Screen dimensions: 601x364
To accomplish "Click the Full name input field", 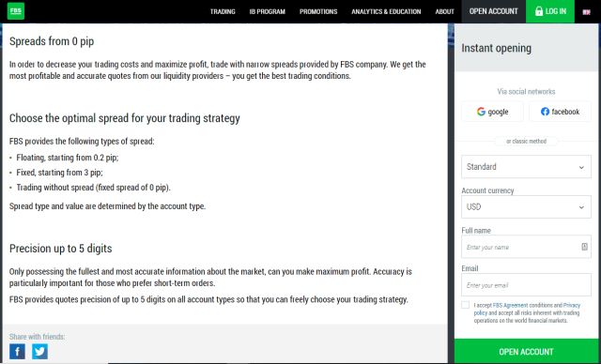I will [526, 247].
